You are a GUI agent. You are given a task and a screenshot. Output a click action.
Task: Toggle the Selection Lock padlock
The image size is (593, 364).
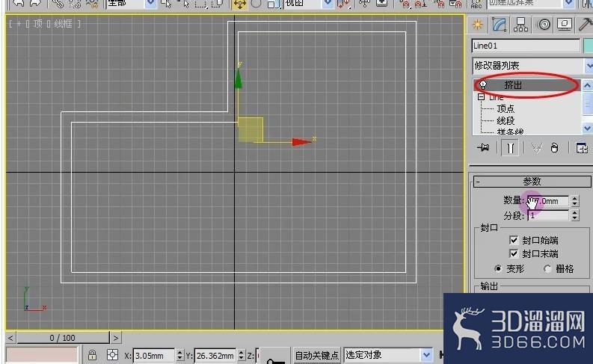click(x=92, y=355)
